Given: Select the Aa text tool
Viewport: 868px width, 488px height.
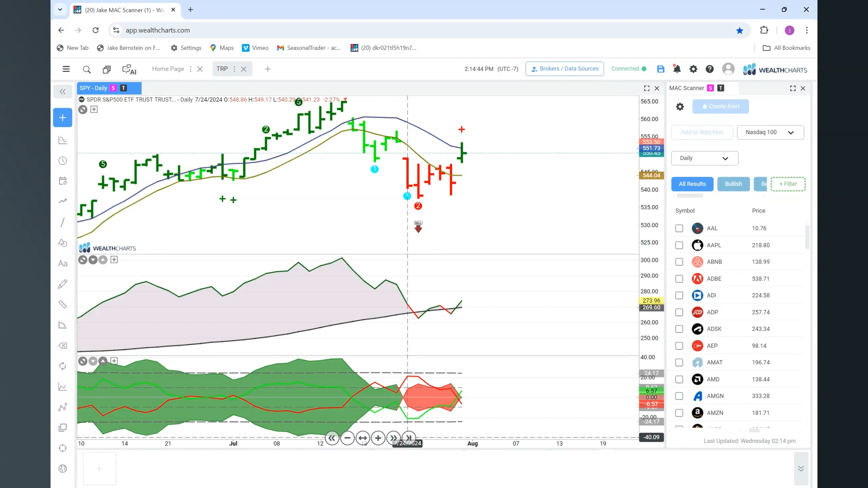Looking at the screenshot, I should coord(63,263).
